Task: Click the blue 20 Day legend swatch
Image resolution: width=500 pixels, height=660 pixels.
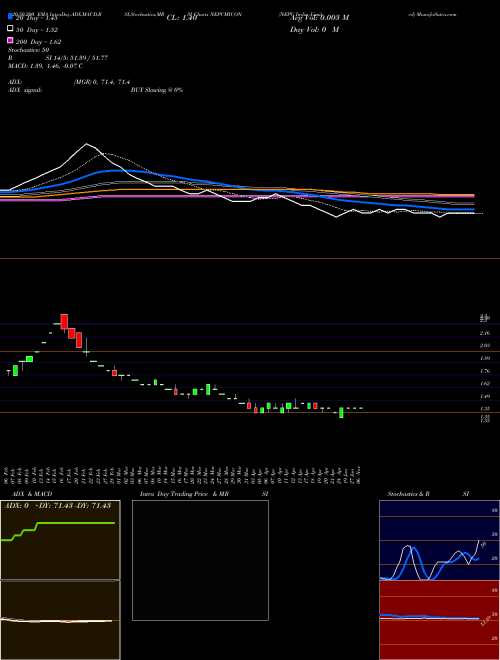Action: [11, 17]
